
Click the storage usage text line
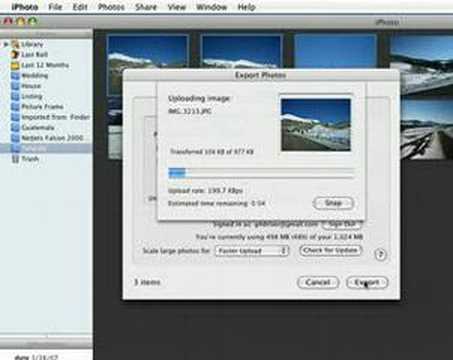click(x=279, y=237)
